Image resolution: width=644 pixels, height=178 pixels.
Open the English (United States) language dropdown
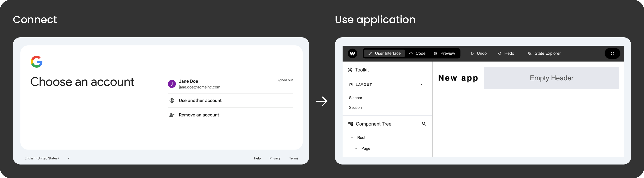pyautogui.click(x=47, y=158)
